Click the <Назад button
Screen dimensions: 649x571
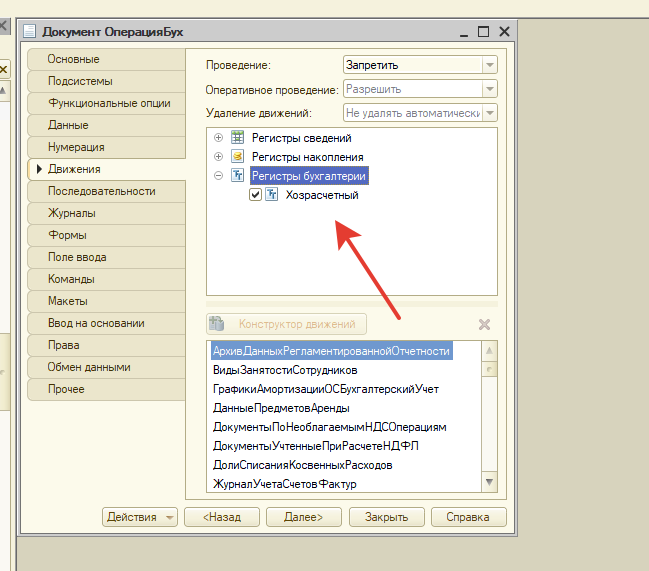point(222,517)
